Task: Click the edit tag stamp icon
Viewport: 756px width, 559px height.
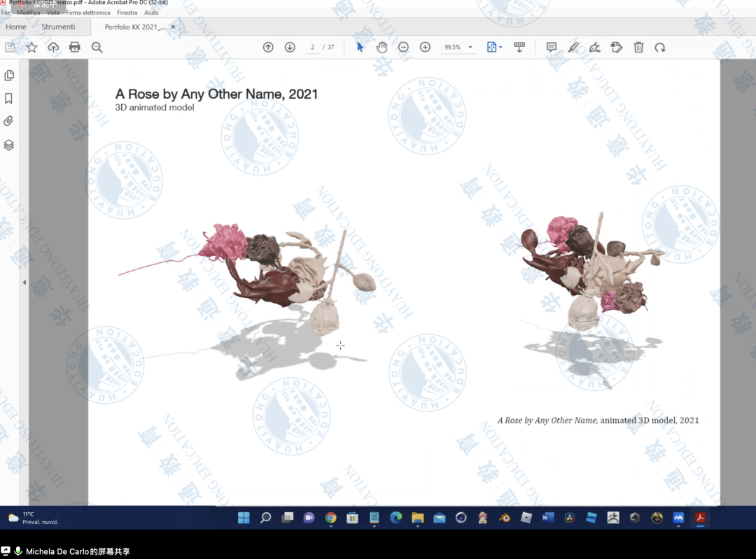Action: (x=617, y=48)
